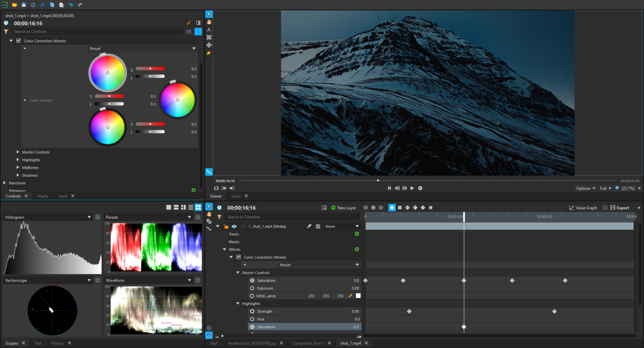This screenshot has height=348, width=644.
Task: Click the Export button
Action: [620, 208]
